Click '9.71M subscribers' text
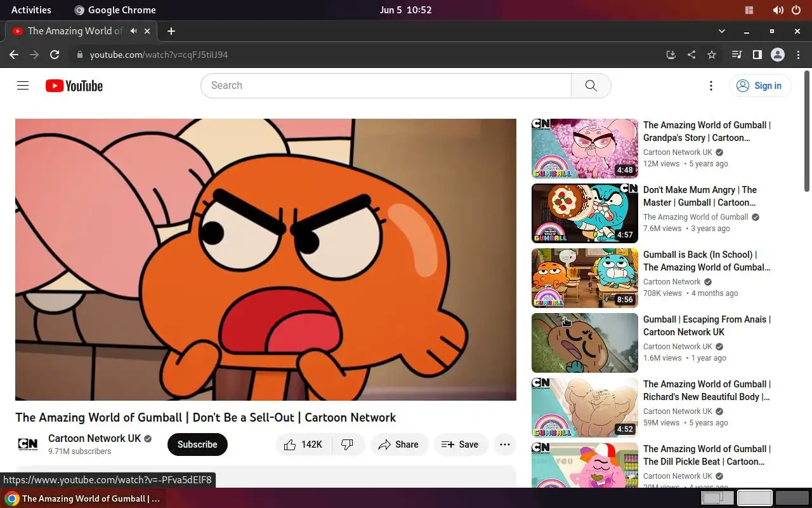The image size is (812, 508). tap(79, 451)
